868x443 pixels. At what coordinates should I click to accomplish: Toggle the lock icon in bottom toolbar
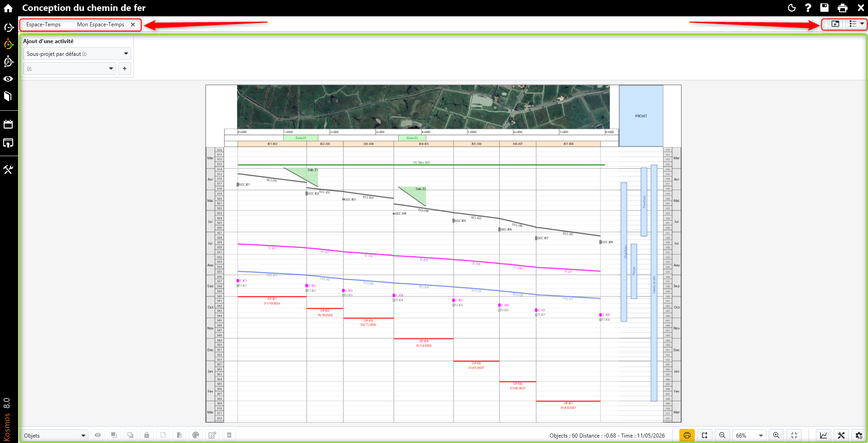click(x=146, y=435)
